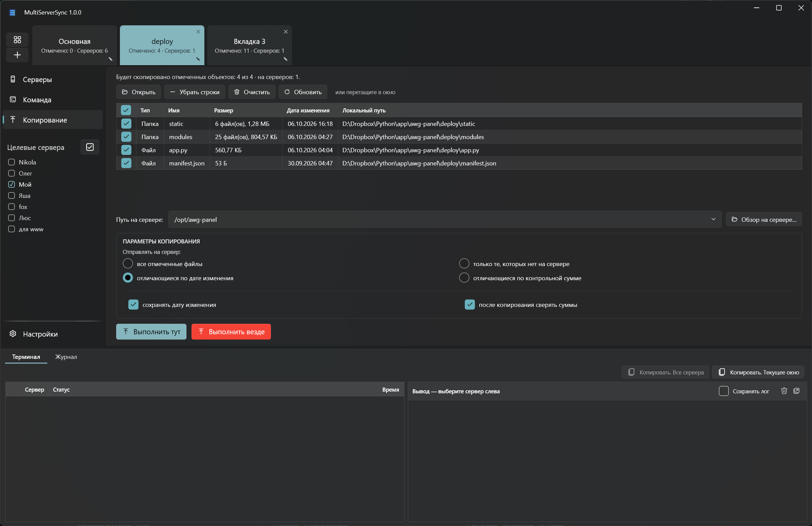812x526 pixels.
Task: Toggle сохранять дату изменения option
Action: tap(133, 305)
